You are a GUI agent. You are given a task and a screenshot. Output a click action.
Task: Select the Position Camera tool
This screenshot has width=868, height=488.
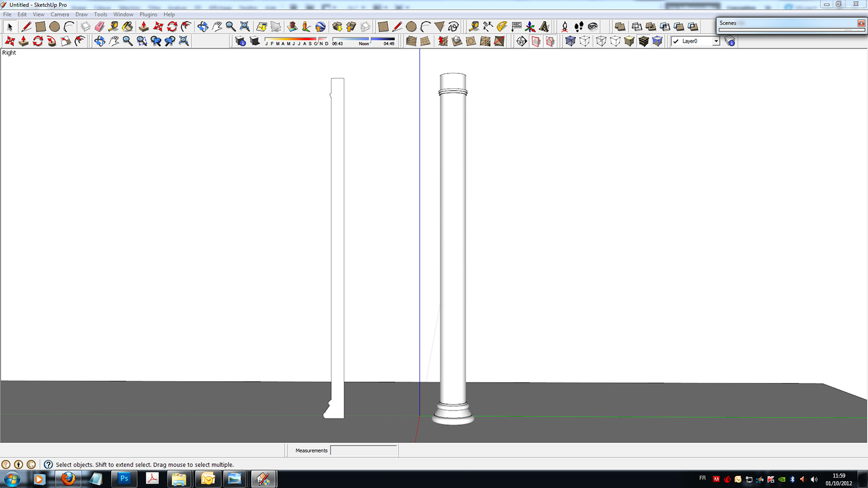coord(565,27)
